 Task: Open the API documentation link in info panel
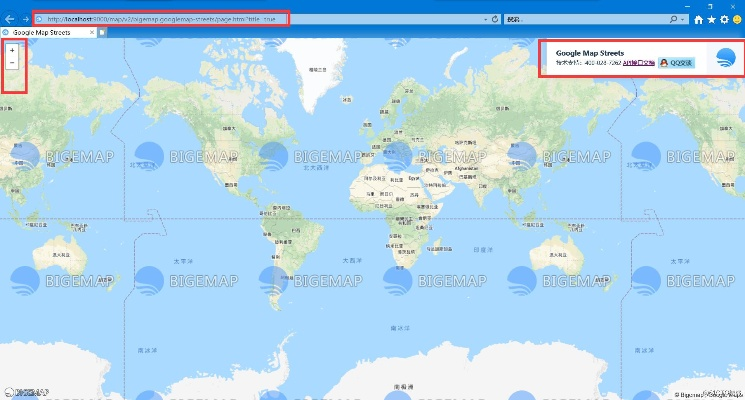click(x=639, y=63)
